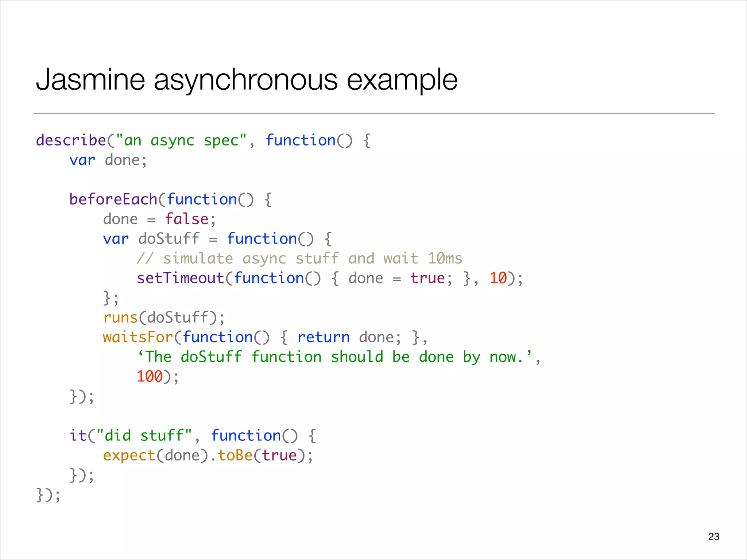Click the '100);' timeout value line

pos(158,377)
